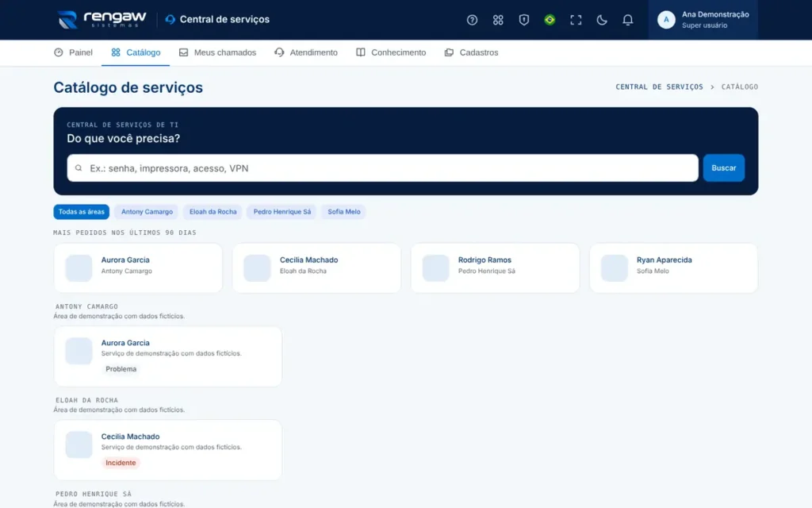This screenshot has width=812, height=508.
Task: Filter by Pedro Henrique Sá chip
Action: 282,211
